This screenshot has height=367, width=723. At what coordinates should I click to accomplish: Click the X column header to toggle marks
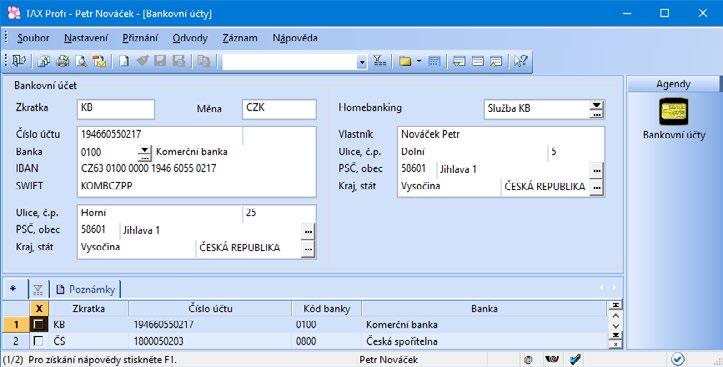pyautogui.click(x=39, y=308)
